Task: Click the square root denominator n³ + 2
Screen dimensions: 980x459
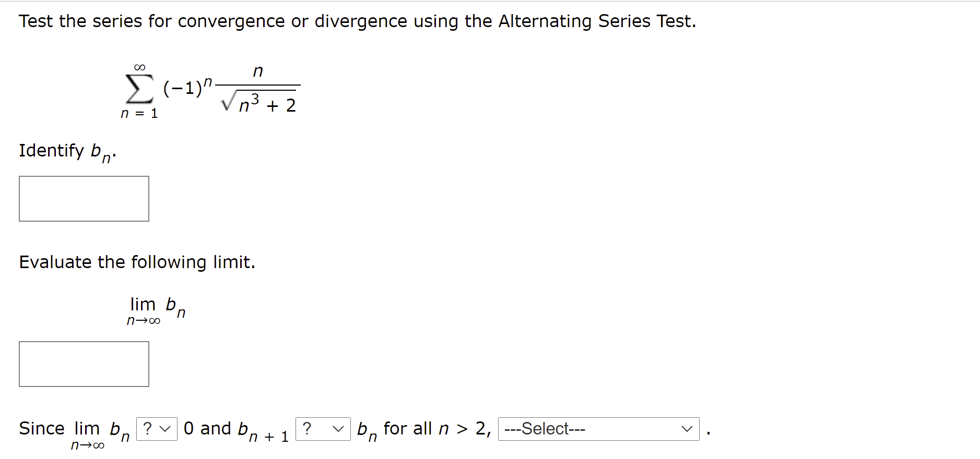Action: pos(259,103)
